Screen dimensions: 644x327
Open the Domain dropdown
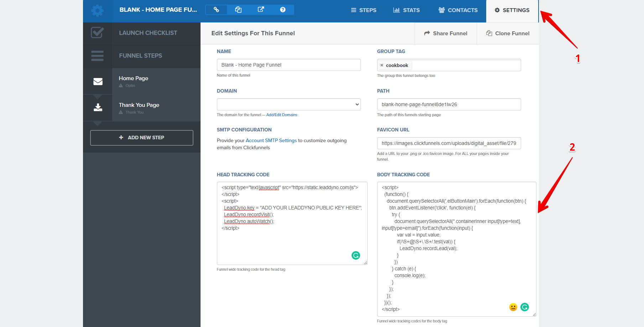(289, 104)
